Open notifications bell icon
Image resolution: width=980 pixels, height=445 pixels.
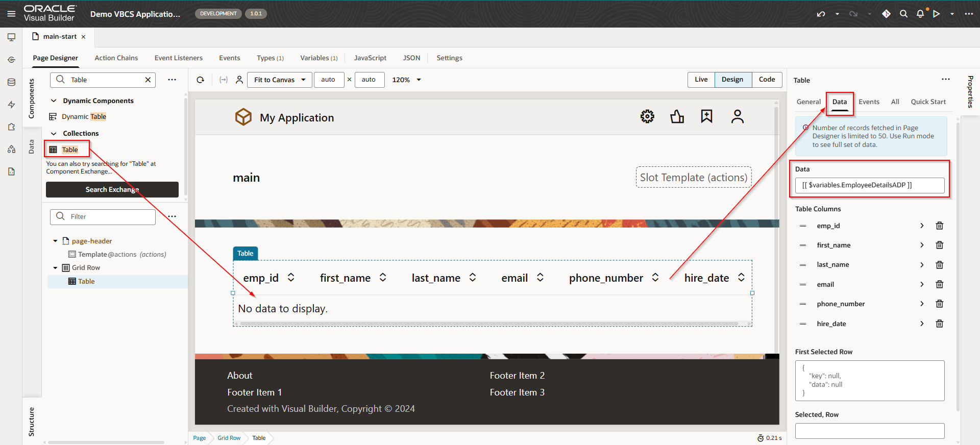920,14
